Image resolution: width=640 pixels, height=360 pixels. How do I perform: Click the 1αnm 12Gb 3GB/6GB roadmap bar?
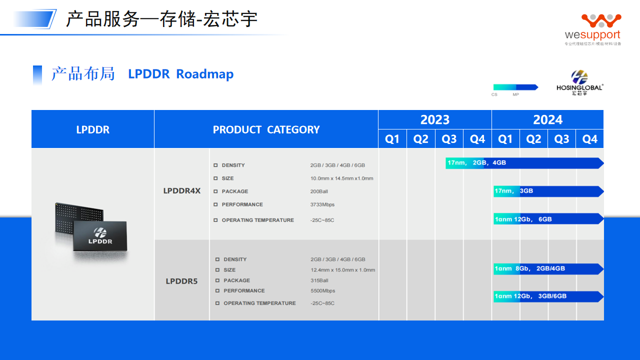(549, 296)
